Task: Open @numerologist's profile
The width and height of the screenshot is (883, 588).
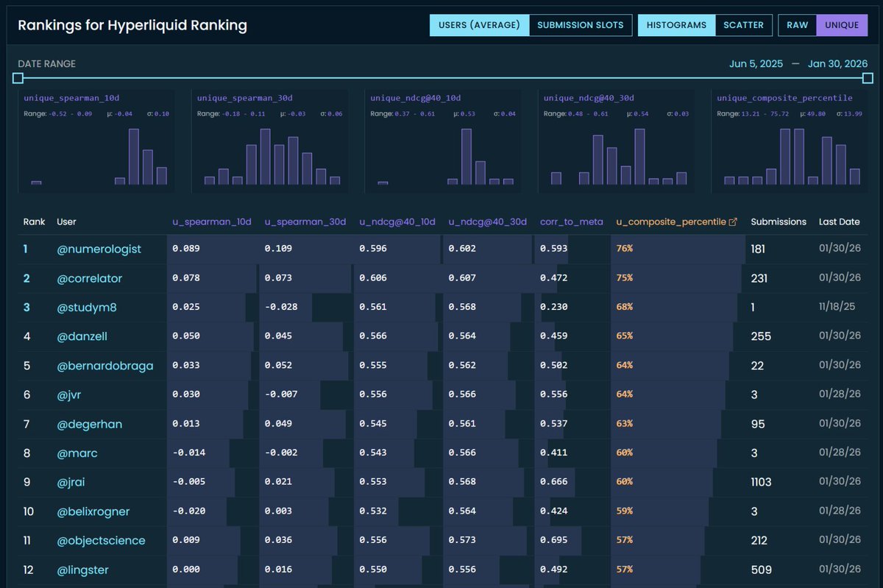Action: point(98,249)
